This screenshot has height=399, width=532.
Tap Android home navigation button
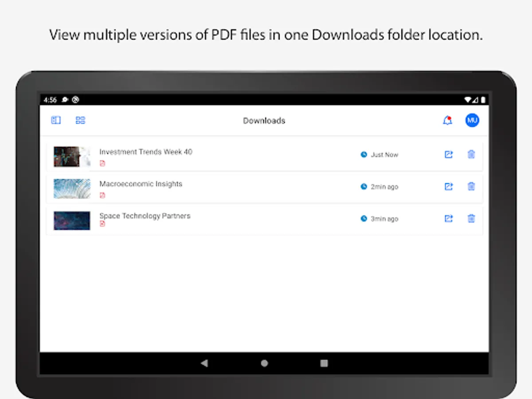coord(264,363)
